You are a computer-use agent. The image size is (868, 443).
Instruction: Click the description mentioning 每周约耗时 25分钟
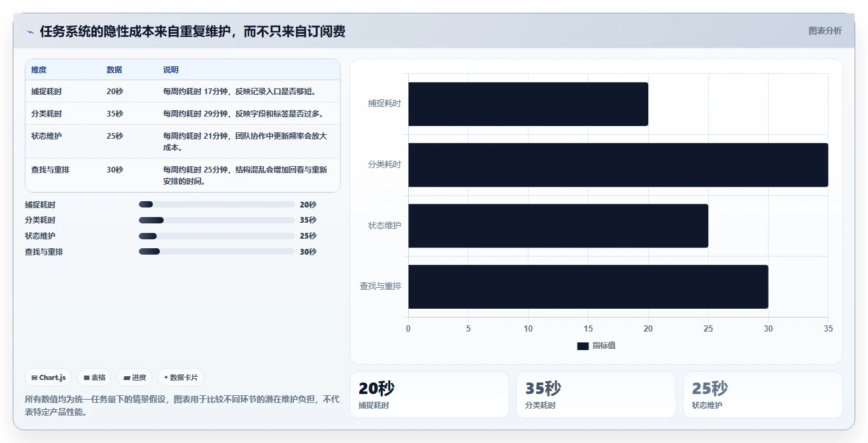pyautogui.click(x=245, y=176)
